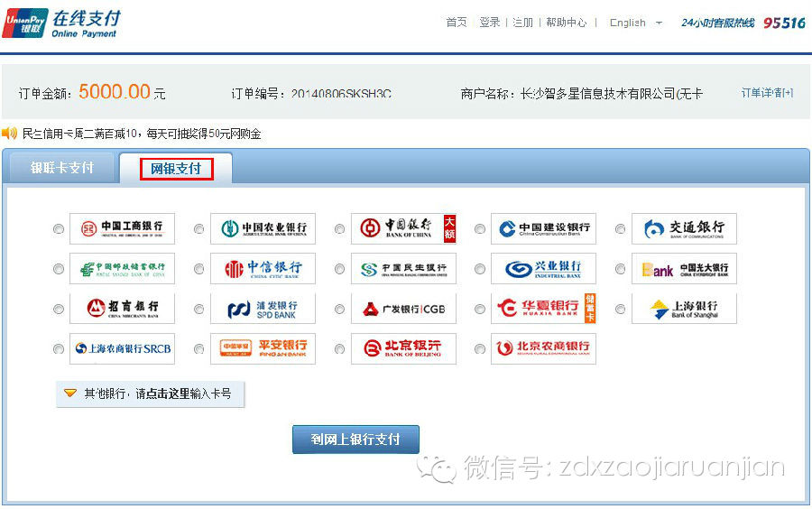The height and width of the screenshot is (509, 812).
Task: Select the radio button for 华夏银行
Action: point(480,310)
